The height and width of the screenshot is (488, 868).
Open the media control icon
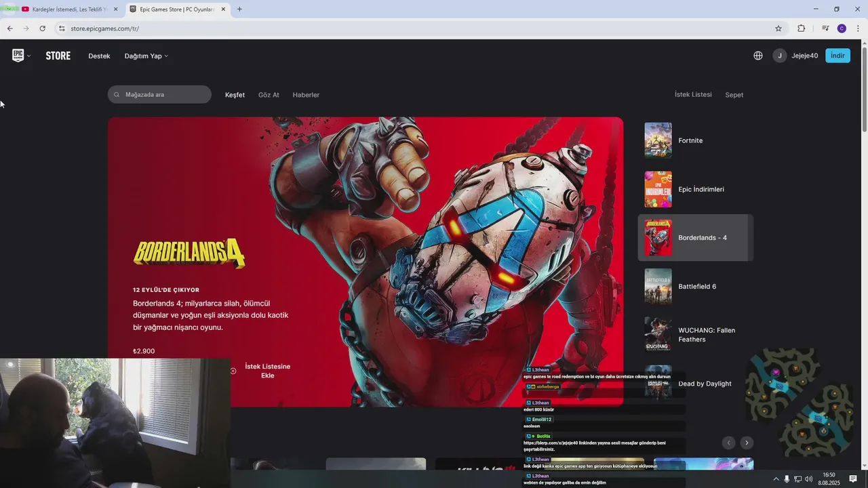point(825,28)
